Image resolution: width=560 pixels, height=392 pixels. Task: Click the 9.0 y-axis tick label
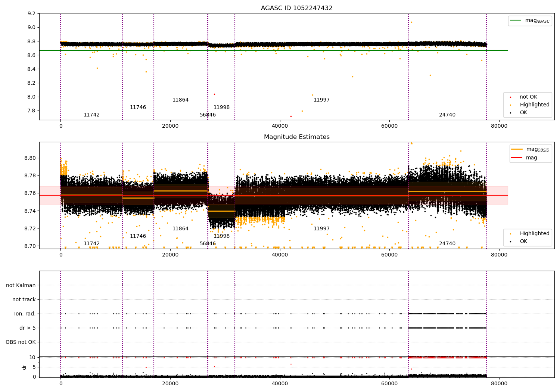[32, 27]
